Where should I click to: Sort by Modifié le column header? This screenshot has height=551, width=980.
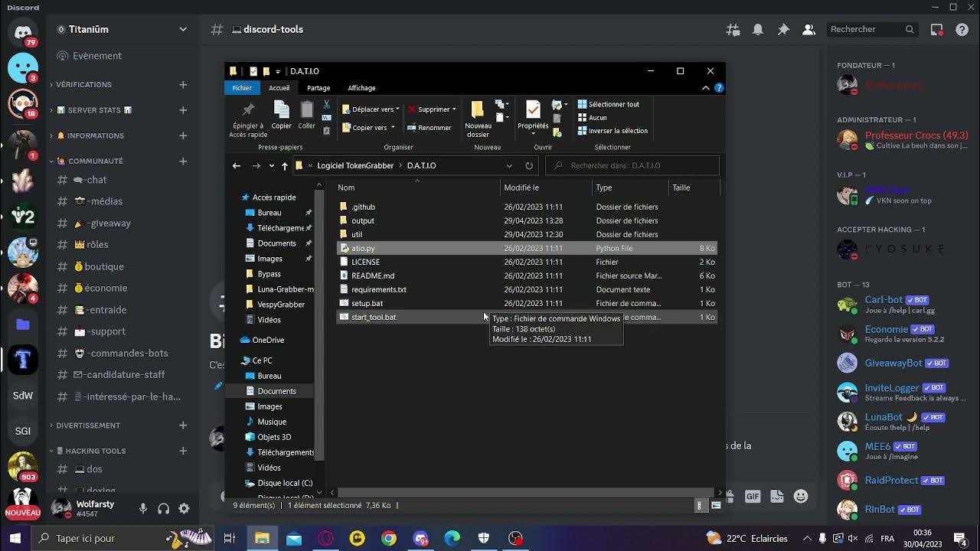click(547, 187)
